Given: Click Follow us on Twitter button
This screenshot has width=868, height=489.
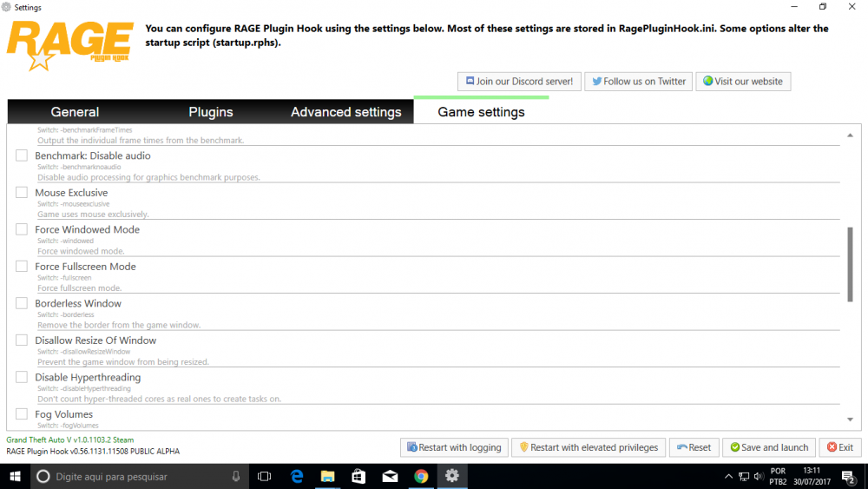Looking at the screenshot, I should (x=638, y=82).
